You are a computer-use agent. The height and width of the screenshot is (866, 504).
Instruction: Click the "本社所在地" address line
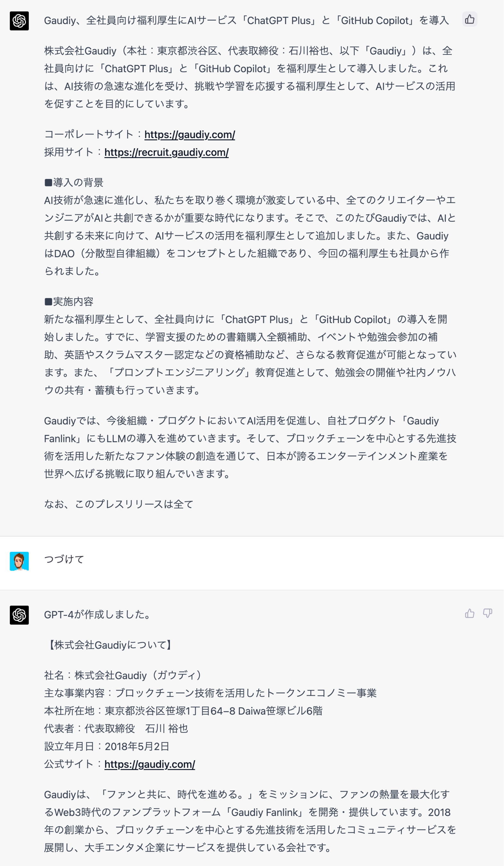183,711
